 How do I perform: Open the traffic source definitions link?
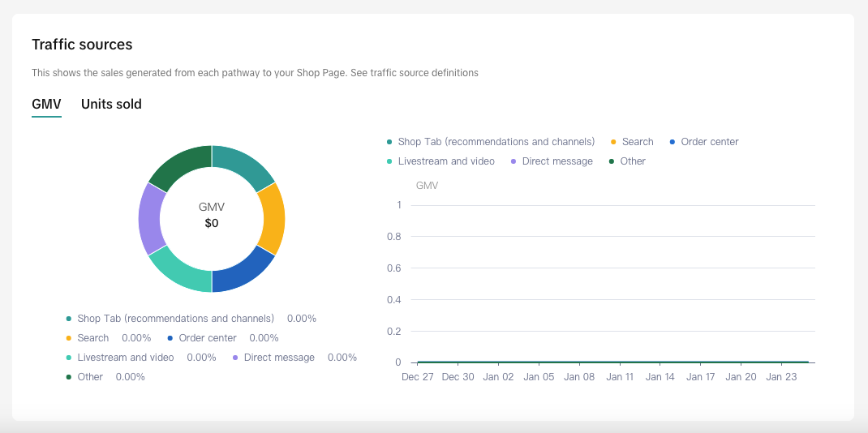click(x=414, y=73)
